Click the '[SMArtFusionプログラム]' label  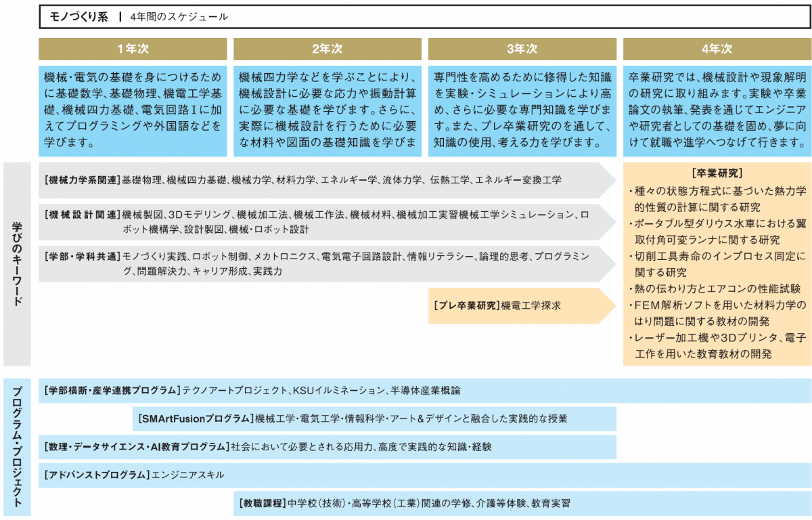point(196,419)
